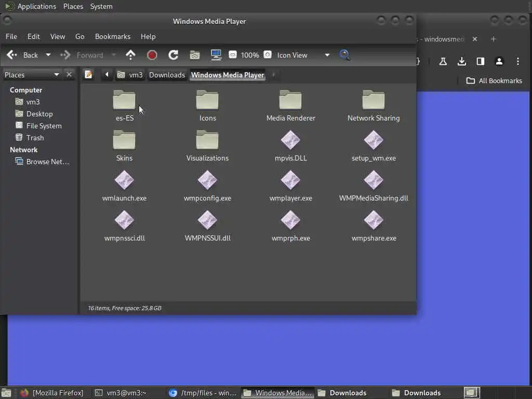Click the search magnifier icon
This screenshot has height=399, width=532.
344,55
